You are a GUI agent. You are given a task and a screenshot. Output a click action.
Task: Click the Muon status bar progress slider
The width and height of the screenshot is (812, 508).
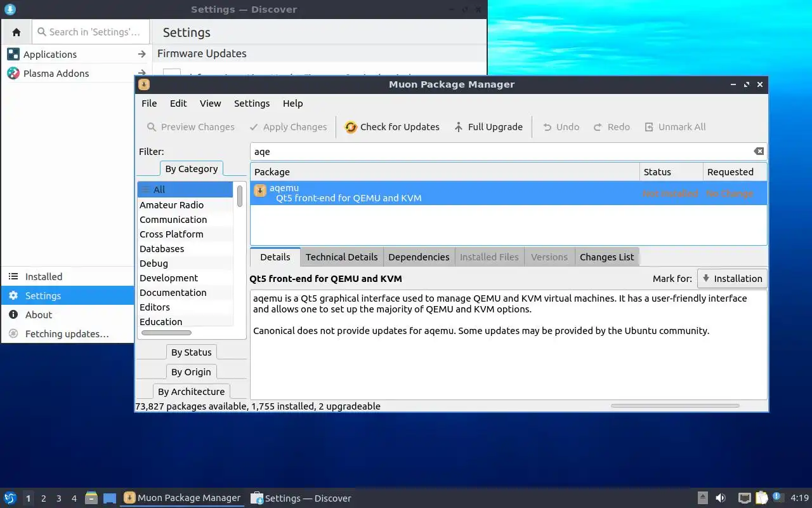(x=675, y=406)
